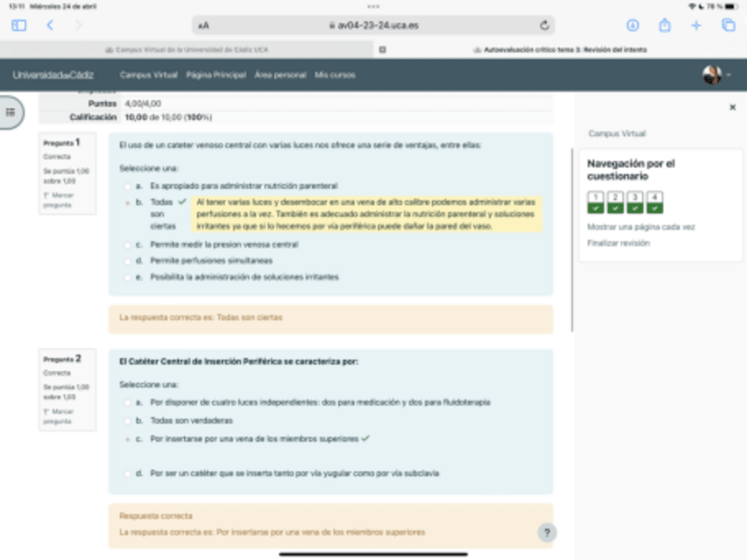747x560 pixels.
Task: Tap the Wi-Fi status icon
Action: tap(692, 7)
